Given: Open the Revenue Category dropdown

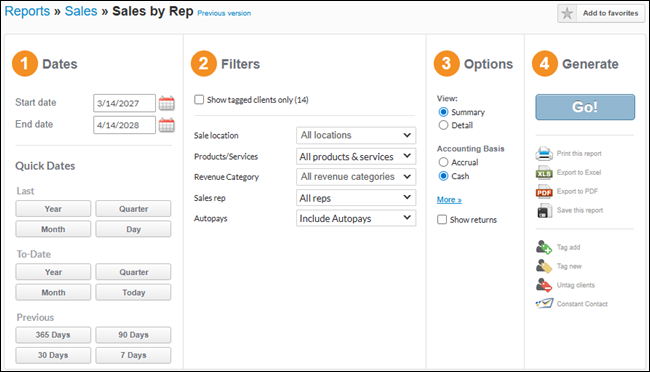Looking at the screenshot, I should [x=356, y=177].
